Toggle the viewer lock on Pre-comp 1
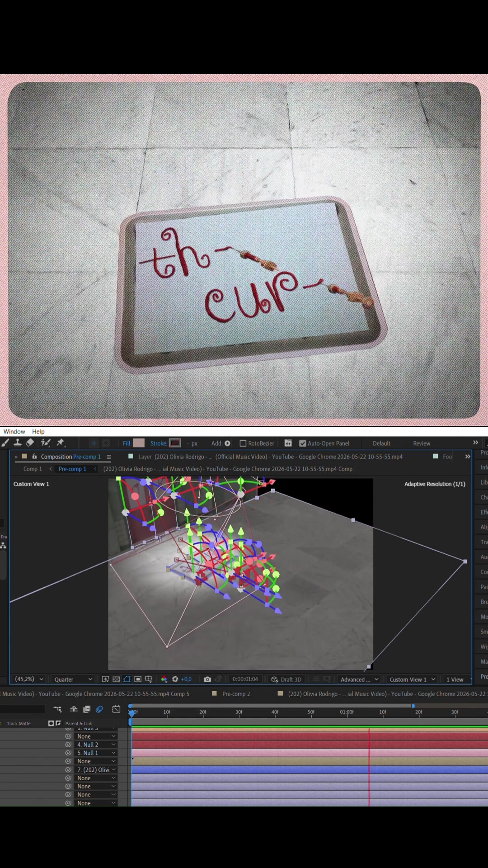This screenshot has height=868, width=488. [x=34, y=457]
